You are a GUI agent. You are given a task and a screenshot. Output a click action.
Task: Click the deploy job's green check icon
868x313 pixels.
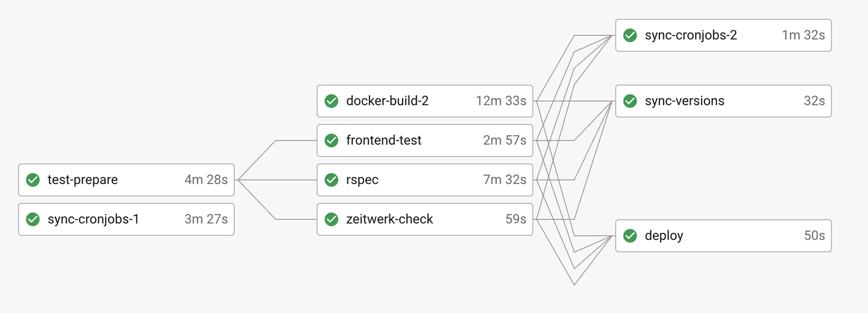(630, 236)
